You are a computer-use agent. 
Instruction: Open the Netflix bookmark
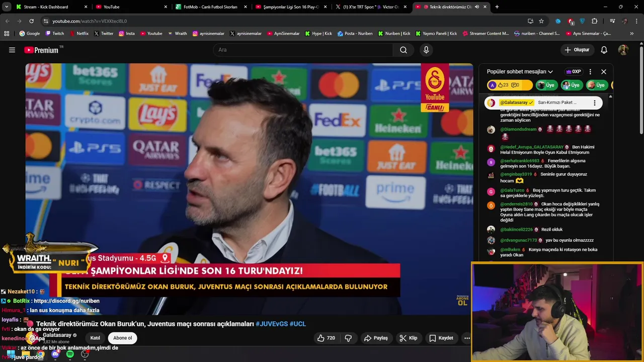(79, 34)
